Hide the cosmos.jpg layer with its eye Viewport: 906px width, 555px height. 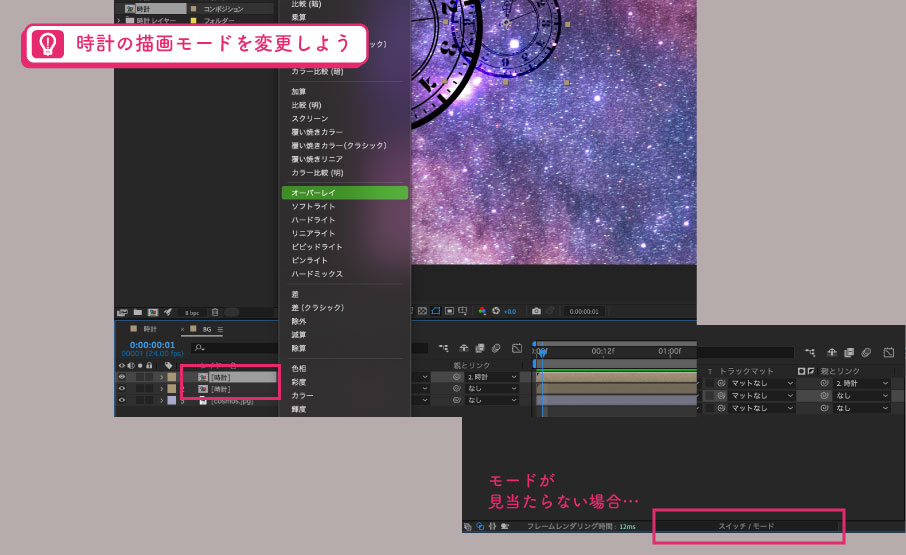121,400
